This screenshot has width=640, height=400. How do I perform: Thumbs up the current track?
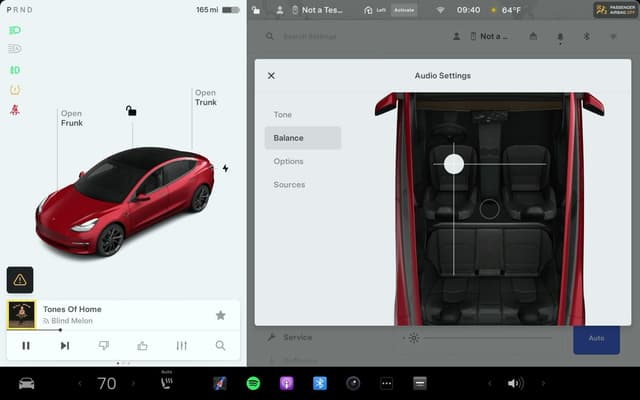point(142,346)
